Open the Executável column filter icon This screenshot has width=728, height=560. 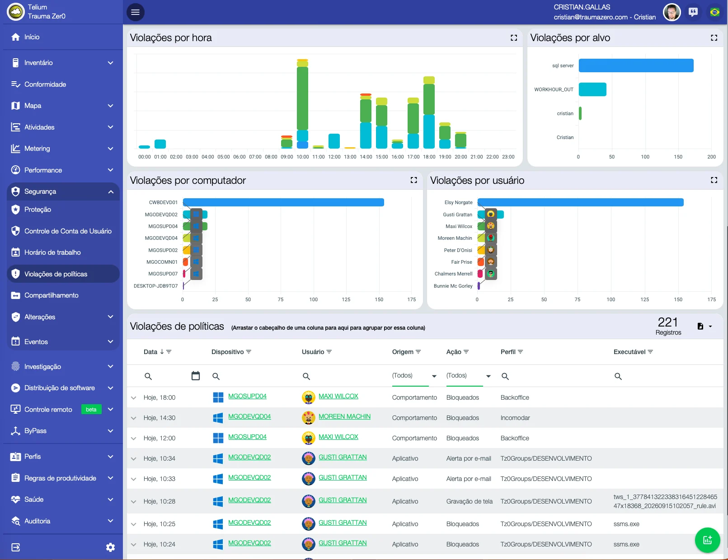(650, 352)
